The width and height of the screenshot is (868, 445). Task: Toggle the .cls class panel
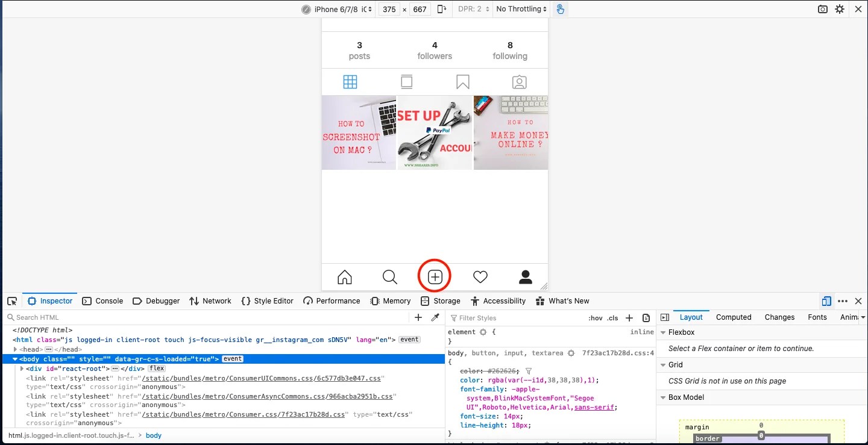tap(612, 317)
